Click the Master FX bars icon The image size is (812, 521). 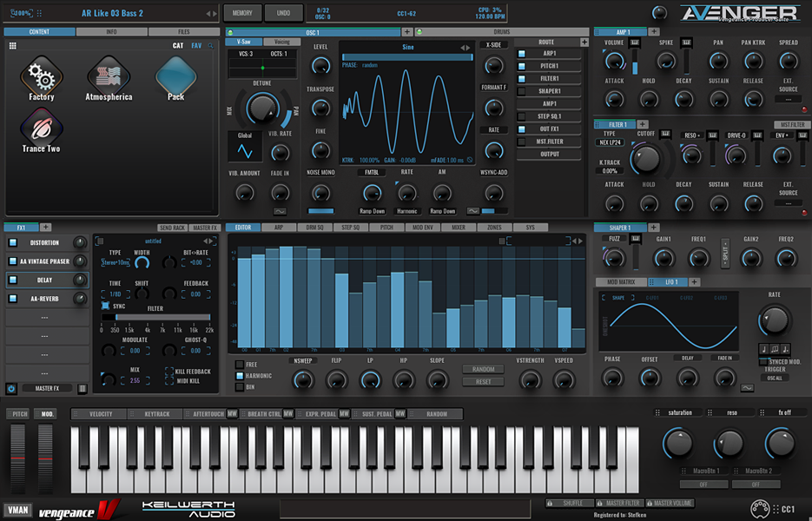[x=82, y=388]
